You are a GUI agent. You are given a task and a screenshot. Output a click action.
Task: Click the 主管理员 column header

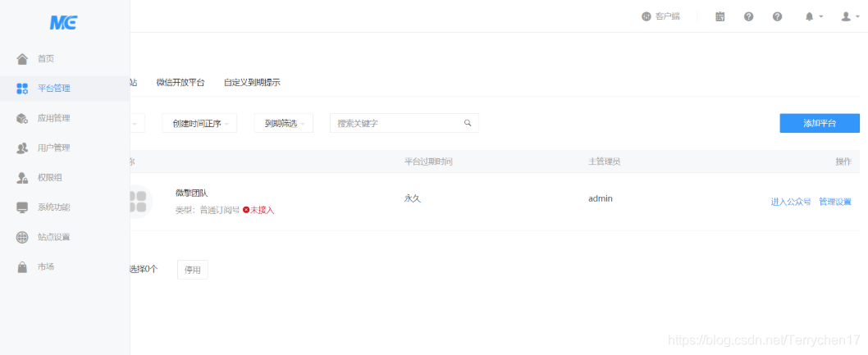tap(604, 162)
